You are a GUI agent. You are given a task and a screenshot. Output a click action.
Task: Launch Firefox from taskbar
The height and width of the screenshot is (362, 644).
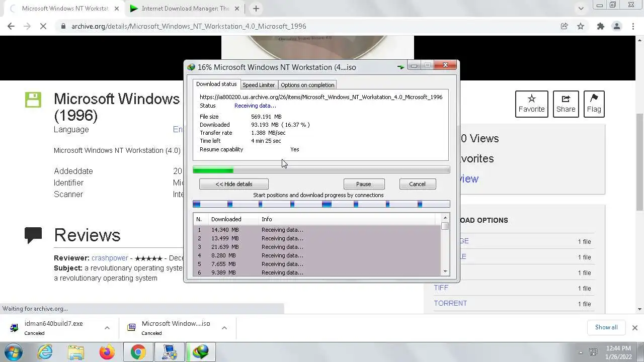107,352
